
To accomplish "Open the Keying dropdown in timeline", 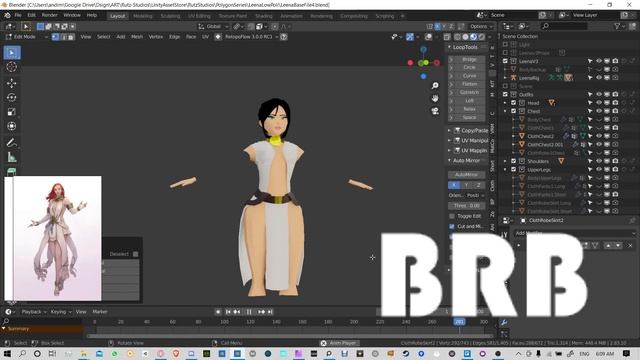I will pos(61,312).
